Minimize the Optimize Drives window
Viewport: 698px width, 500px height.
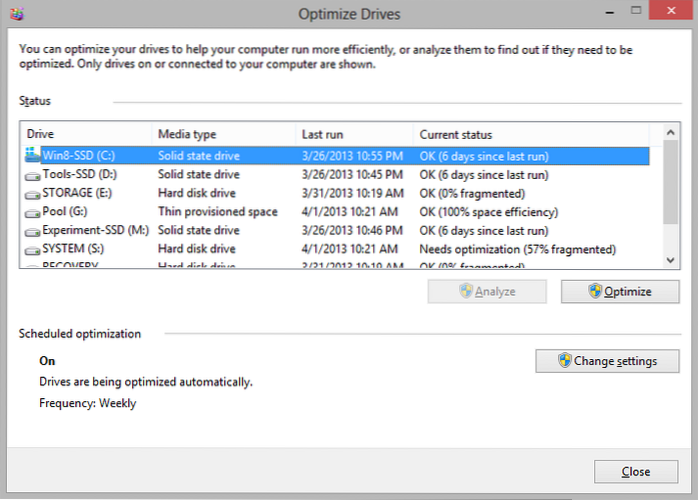(610, 11)
